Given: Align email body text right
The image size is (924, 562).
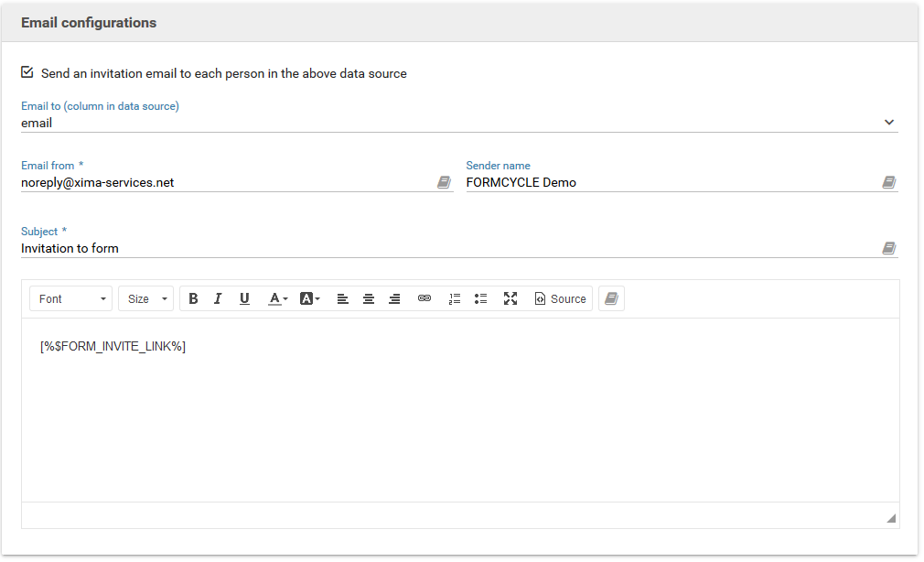Looking at the screenshot, I should point(394,299).
